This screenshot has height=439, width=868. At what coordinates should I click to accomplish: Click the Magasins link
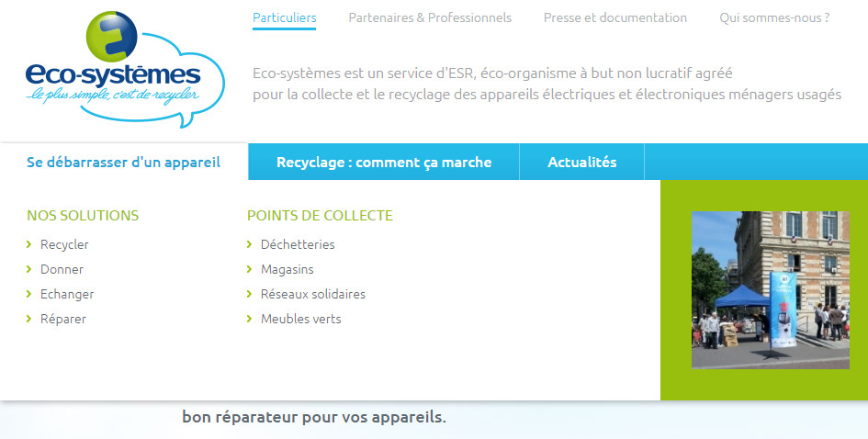[x=287, y=270]
